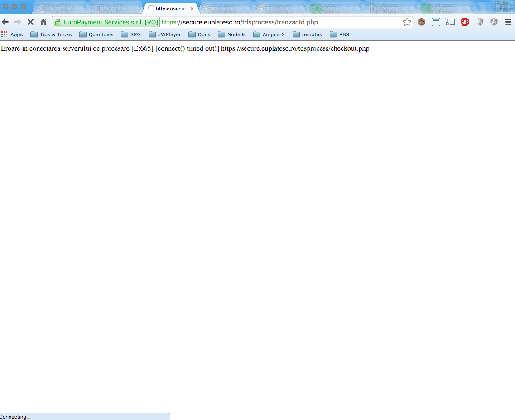The width and height of the screenshot is (515, 420).
Task: Click the window resizer extension icon
Action: coord(436,22)
